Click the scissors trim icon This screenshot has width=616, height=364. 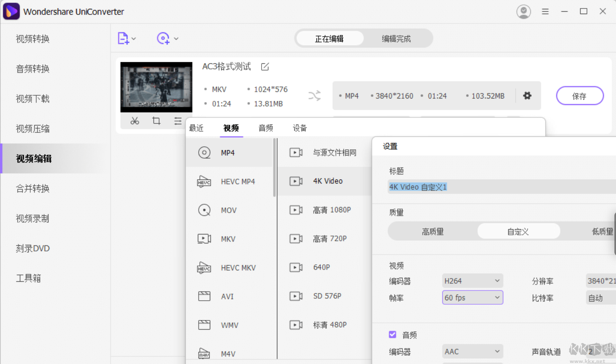tap(135, 121)
